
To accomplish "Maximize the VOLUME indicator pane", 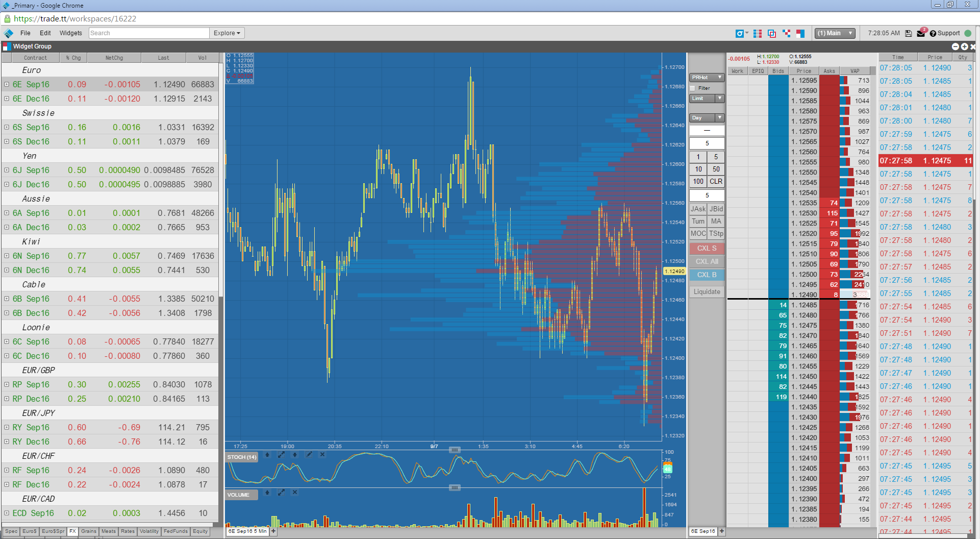I will [x=281, y=493].
